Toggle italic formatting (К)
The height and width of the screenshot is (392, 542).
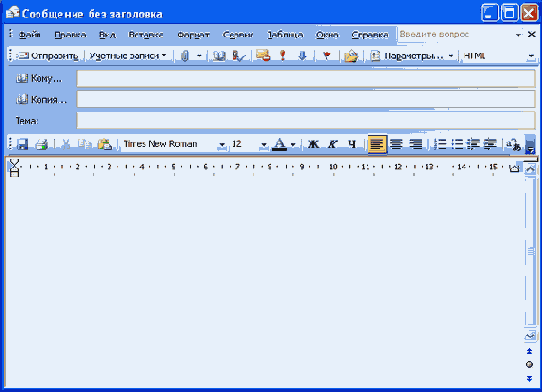tap(333, 144)
